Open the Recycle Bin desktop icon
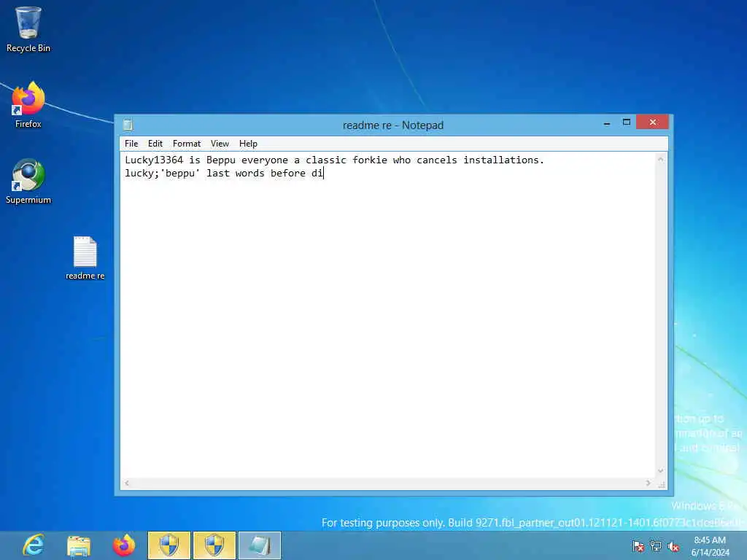 click(x=28, y=28)
